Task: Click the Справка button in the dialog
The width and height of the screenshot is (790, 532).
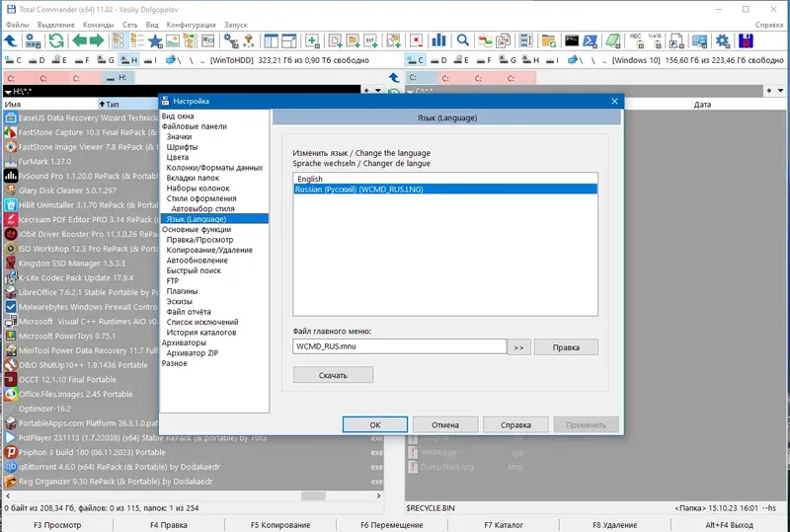Action: 515,424
